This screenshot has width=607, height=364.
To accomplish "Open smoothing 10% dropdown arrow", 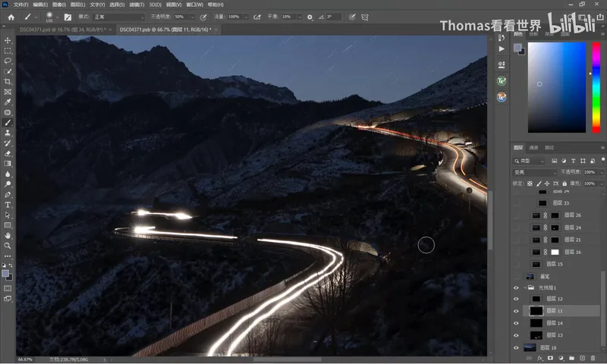I will [x=299, y=17].
